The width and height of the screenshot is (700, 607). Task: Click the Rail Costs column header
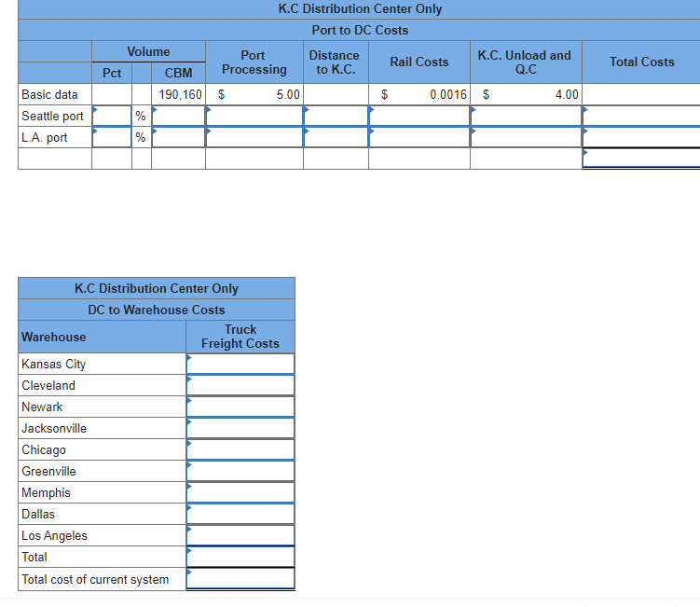coord(419,62)
